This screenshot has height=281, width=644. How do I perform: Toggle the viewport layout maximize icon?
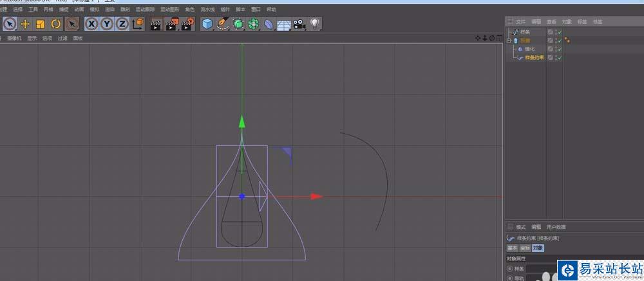tap(499, 38)
